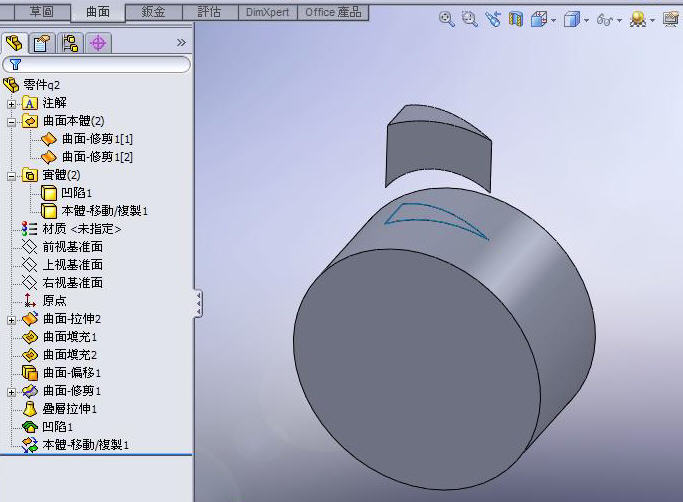Select the 曲面-修剪1 feature icon
The width and height of the screenshot is (683, 502).
click(30, 391)
